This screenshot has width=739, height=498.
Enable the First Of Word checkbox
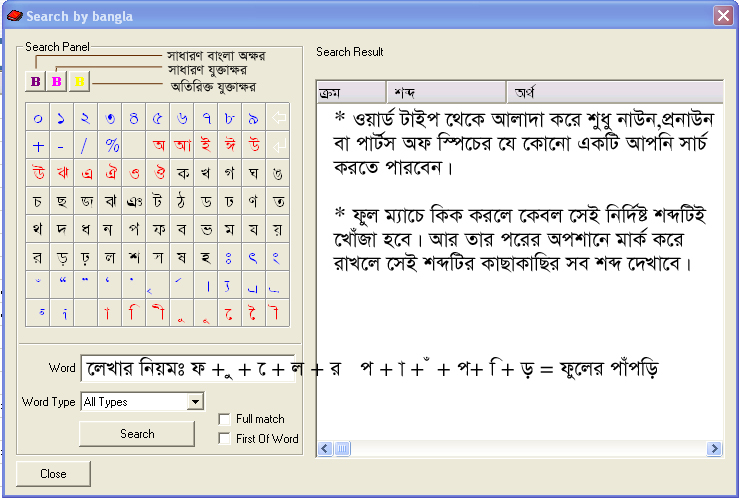click(x=224, y=439)
